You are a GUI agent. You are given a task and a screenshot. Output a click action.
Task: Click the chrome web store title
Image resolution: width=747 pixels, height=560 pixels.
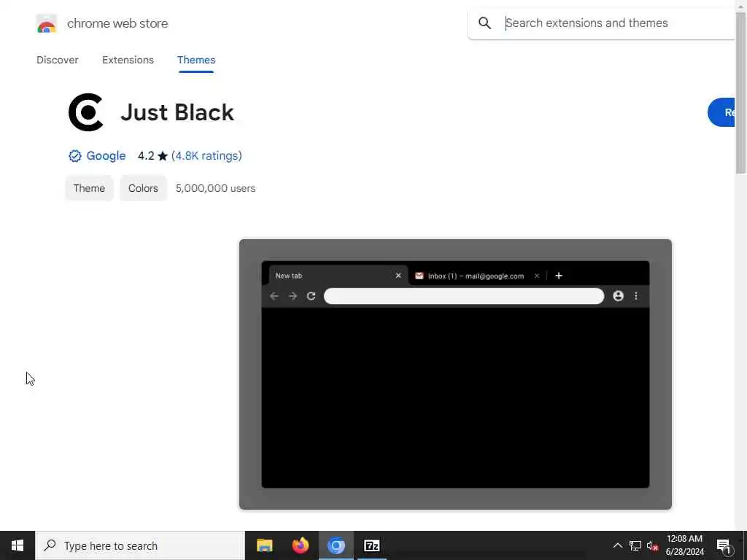117,23
